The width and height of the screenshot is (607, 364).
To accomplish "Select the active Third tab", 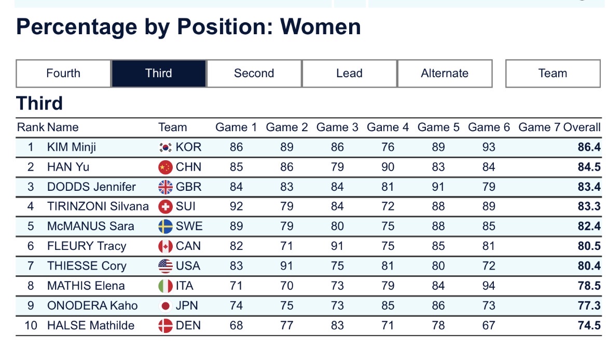I will [x=159, y=74].
